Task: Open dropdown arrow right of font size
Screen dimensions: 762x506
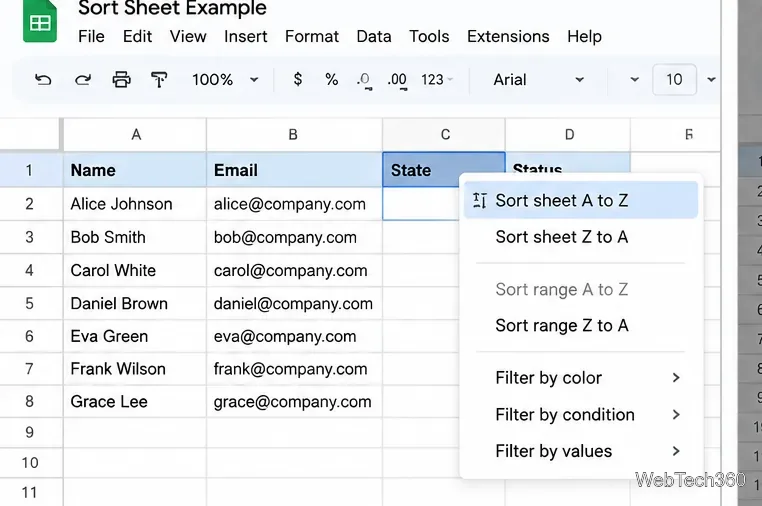Action: click(x=711, y=80)
